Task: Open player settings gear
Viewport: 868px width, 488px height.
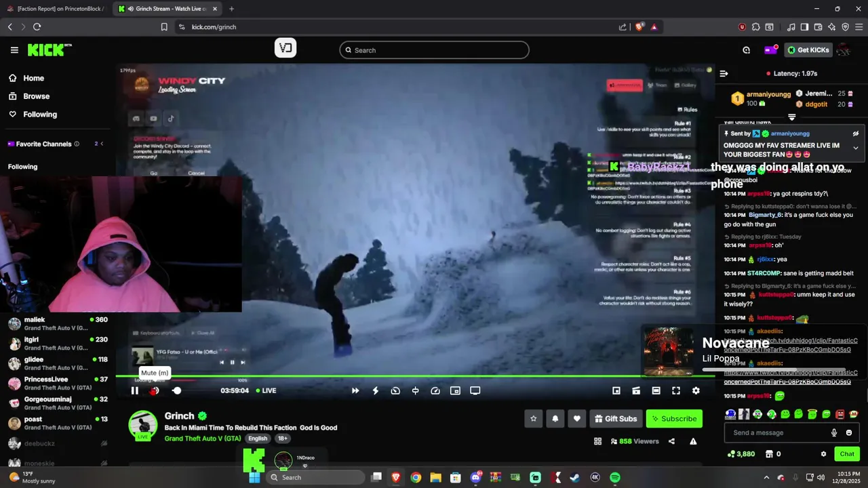Action: [696, 390]
